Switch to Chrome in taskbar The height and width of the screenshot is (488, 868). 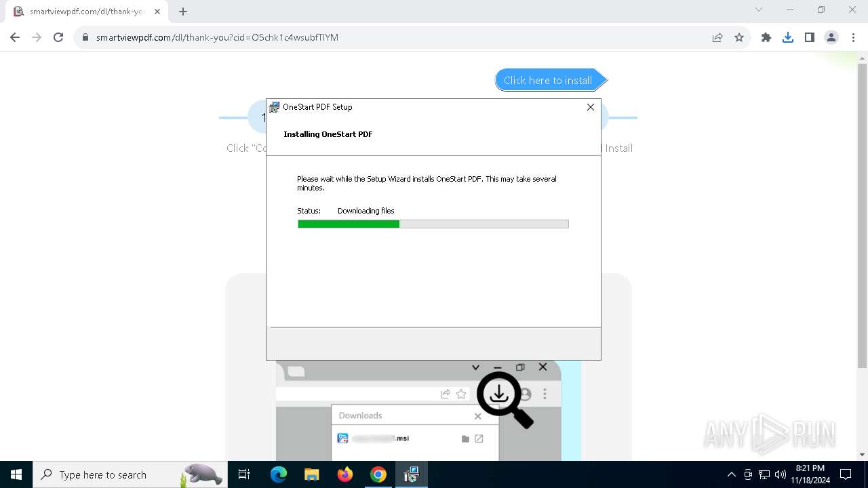pos(378,474)
